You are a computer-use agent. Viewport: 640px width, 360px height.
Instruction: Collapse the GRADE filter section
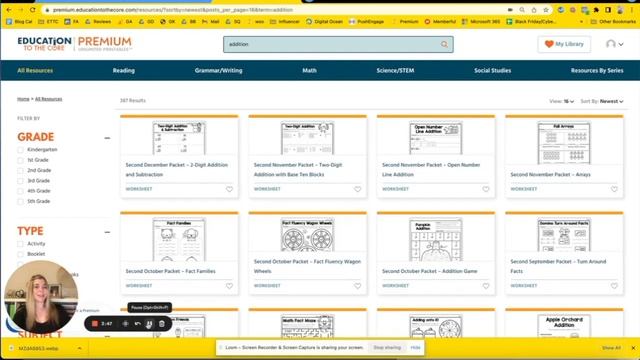107,138
